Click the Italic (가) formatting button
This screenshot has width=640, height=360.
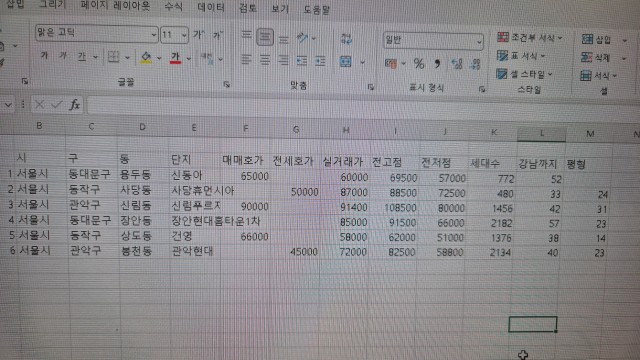coord(63,56)
